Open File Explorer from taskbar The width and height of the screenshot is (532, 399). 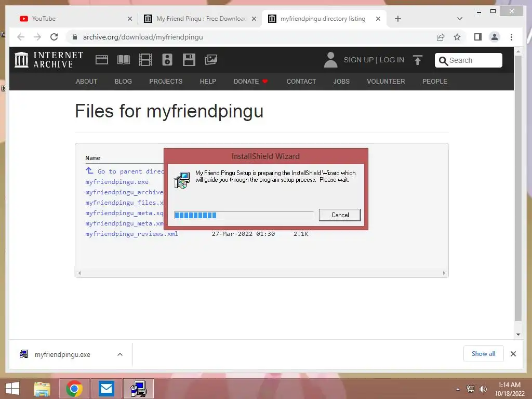(x=42, y=389)
